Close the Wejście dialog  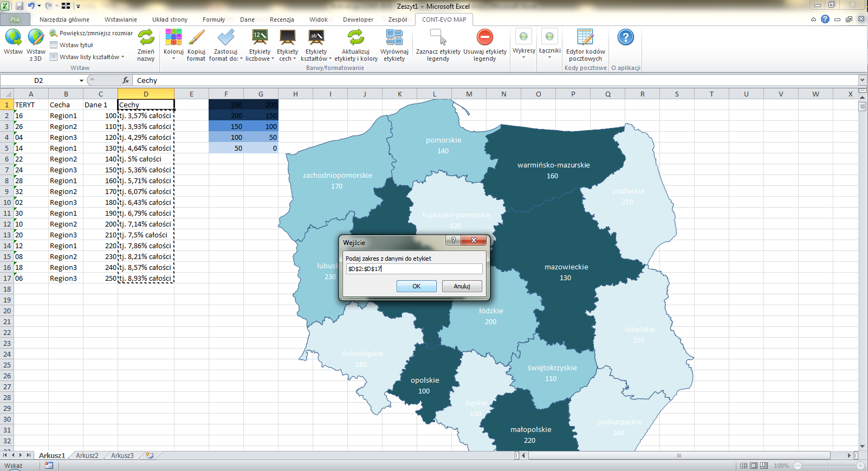[474, 240]
